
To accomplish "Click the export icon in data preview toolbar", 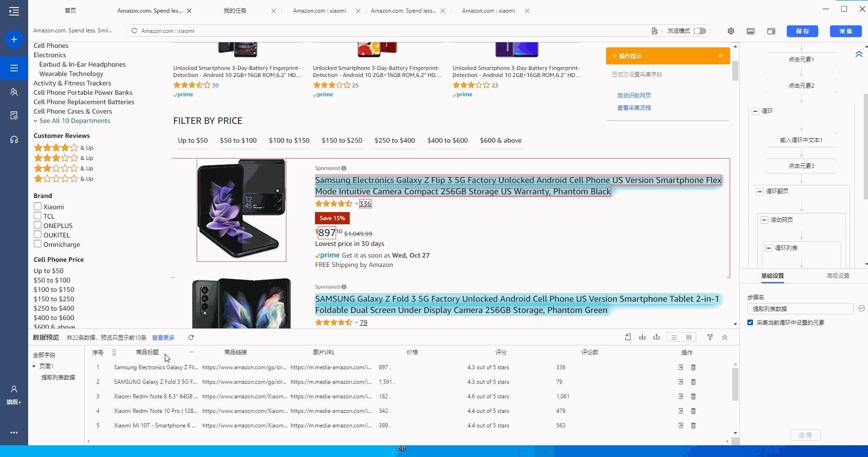I will pos(656,337).
